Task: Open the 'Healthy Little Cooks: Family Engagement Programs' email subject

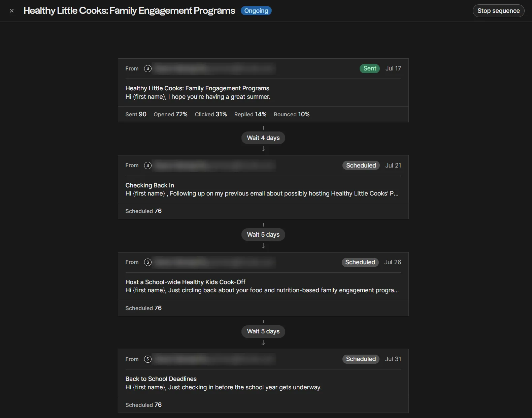Action: pyautogui.click(x=197, y=88)
